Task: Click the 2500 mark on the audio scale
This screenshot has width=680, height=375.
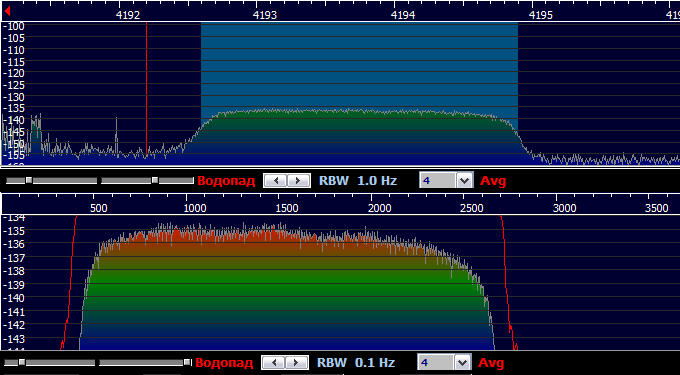Action: [x=472, y=209]
